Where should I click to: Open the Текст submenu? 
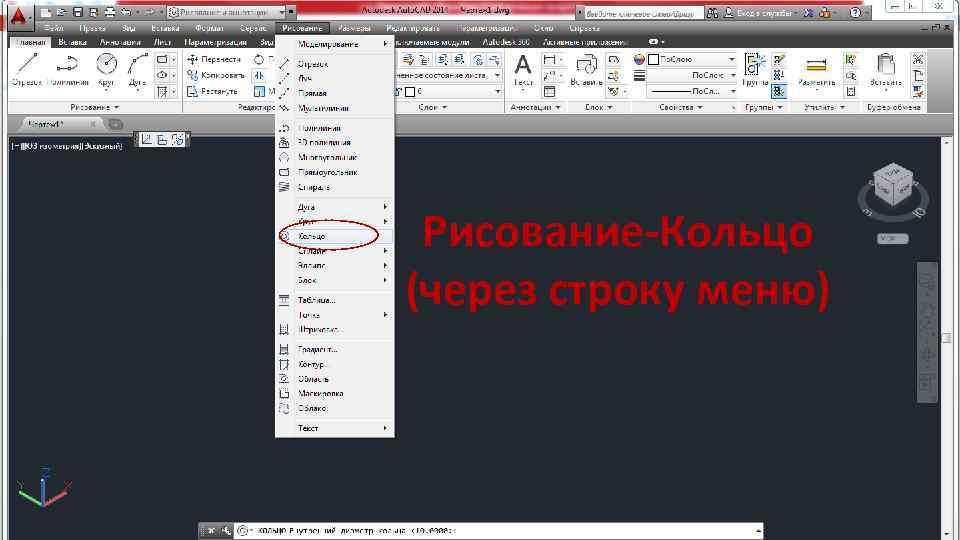(334, 429)
